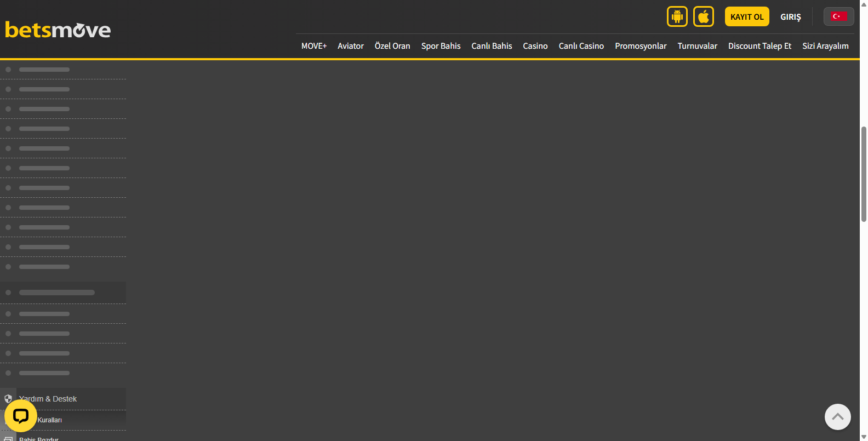The height and width of the screenshot is (441, 868).
Task: Click the Discount Talep Et link
Action: point(759,46)
